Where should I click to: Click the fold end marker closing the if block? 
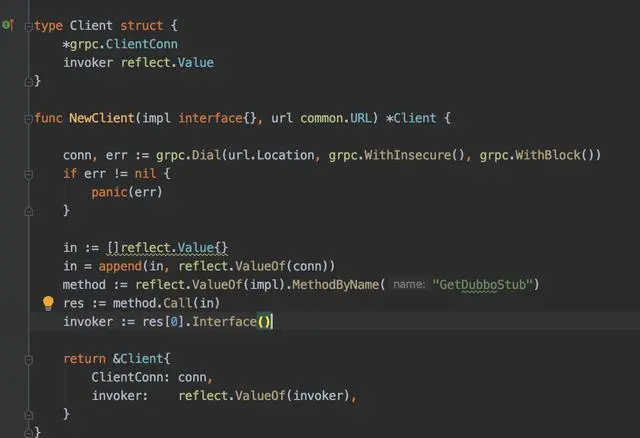coord(29,211)
